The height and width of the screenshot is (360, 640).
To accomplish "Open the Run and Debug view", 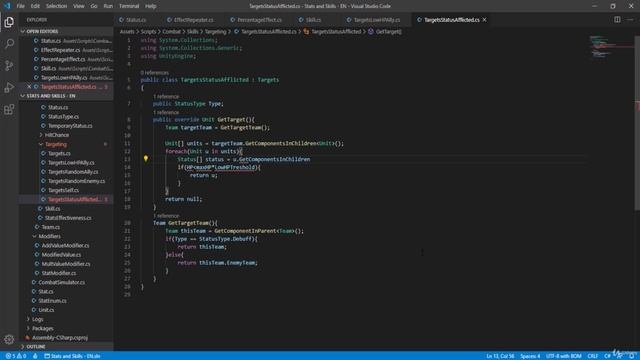I will (9, 87).
